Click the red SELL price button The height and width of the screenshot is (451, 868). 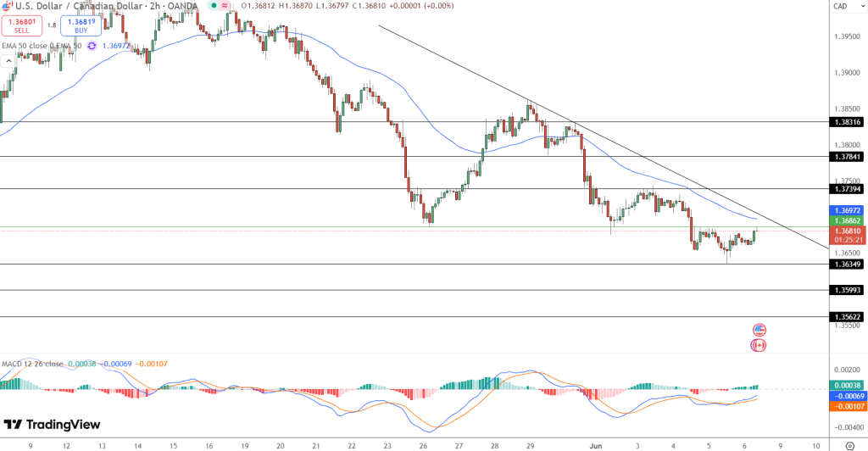[22, 25]
